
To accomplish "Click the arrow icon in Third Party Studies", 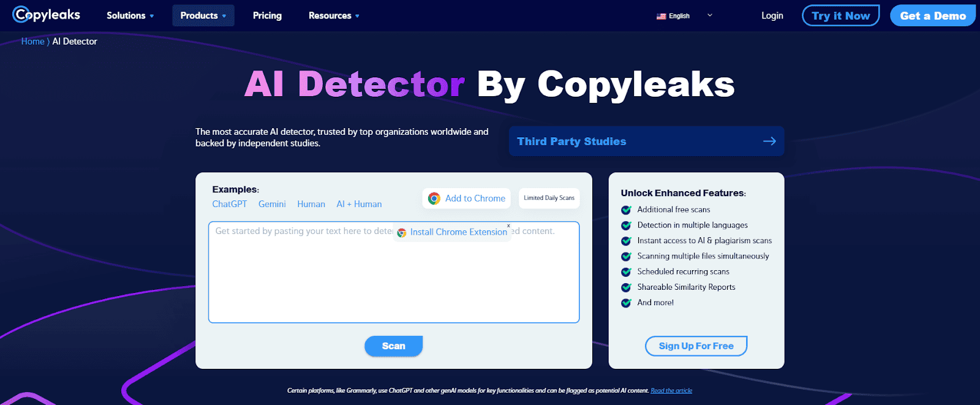I will click(769, 142).
